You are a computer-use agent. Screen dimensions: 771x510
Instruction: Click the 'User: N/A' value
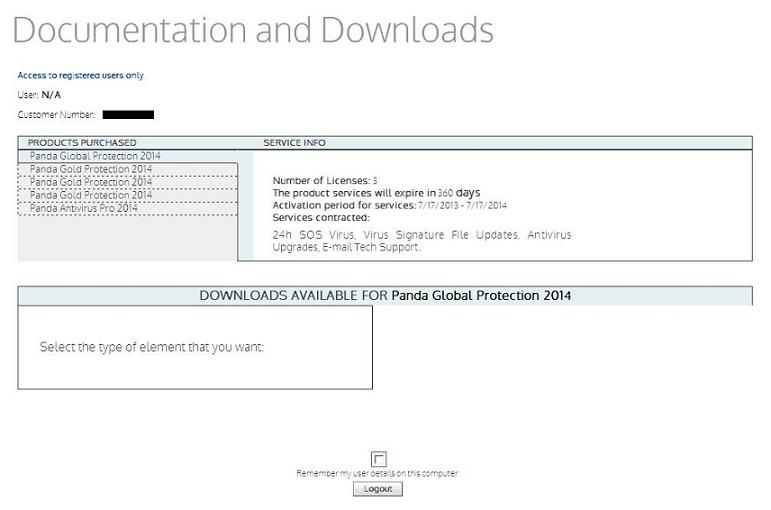click(x=51, y=94)
